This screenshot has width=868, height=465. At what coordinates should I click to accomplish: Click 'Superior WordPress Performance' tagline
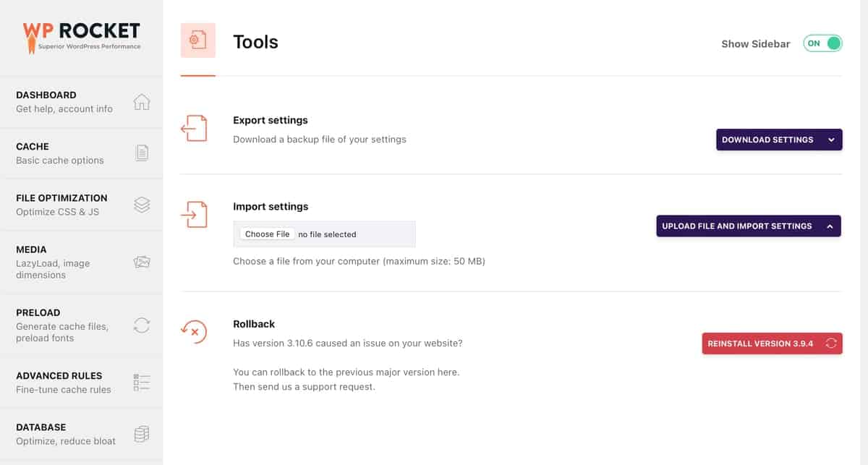click(90, 46)
